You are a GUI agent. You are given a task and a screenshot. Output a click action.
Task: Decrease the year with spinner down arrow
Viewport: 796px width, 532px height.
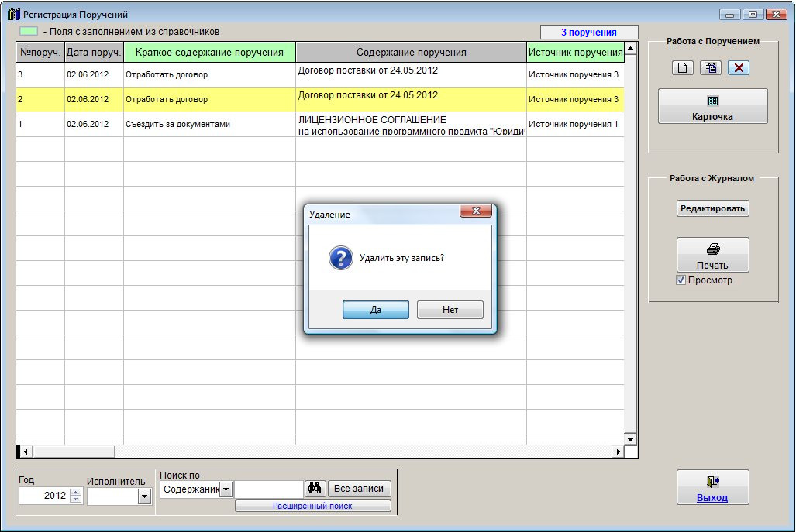point(76,499)
